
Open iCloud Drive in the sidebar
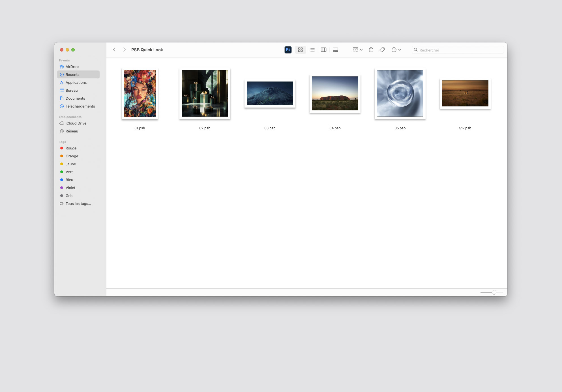tap(76, 123)
